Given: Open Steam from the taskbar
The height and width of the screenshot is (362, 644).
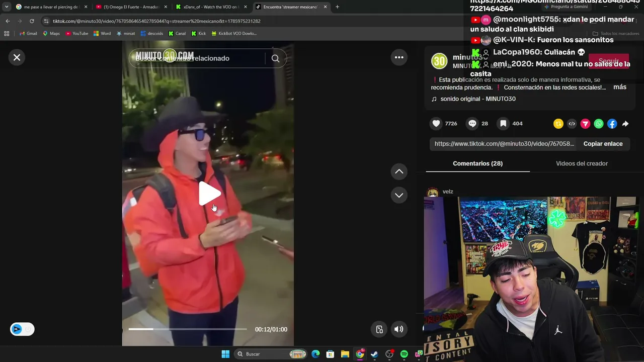Looking at the screenshot, I should pos(374,354).
